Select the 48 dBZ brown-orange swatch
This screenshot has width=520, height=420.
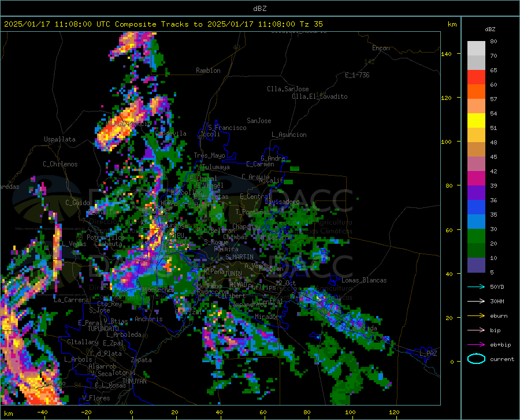tap(476, 150)
